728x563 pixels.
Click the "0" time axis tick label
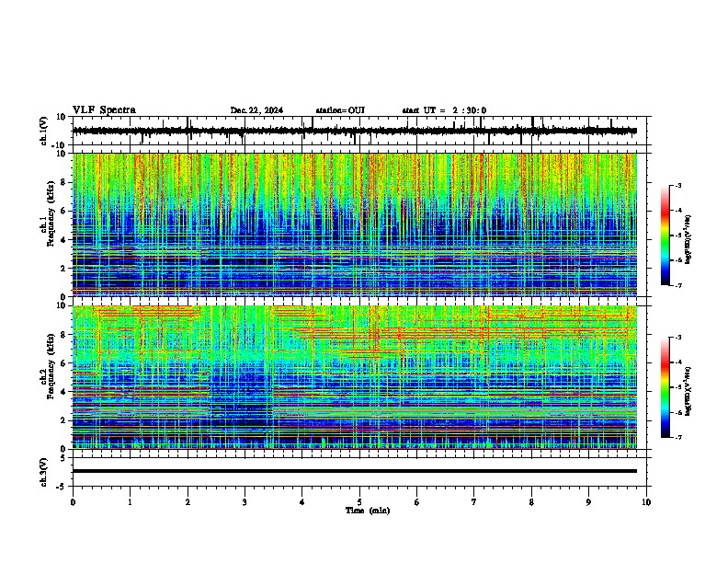73,502
